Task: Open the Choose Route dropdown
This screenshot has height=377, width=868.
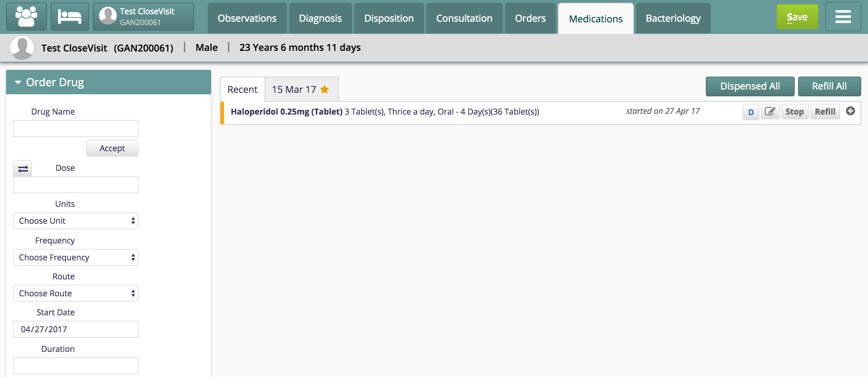Action: [75, 293]
